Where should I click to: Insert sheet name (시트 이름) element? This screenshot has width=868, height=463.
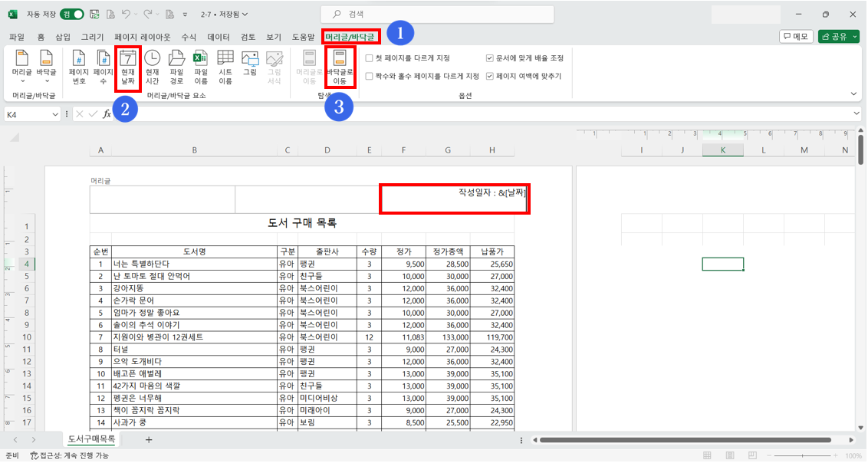(225, 67)
